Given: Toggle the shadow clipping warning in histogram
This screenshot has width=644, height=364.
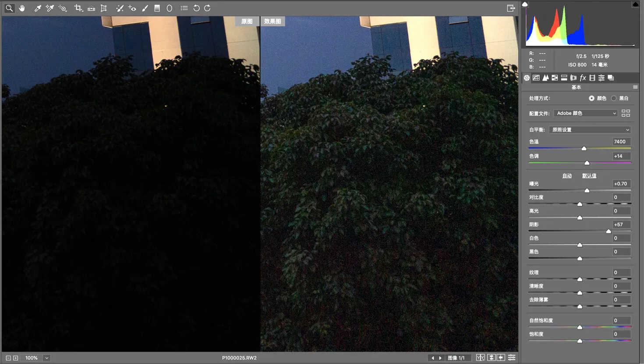Looking at the screenshot, I should (525, 4).
